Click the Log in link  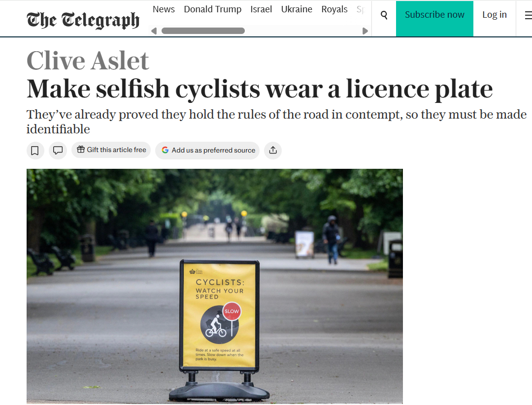pos(494,15)
